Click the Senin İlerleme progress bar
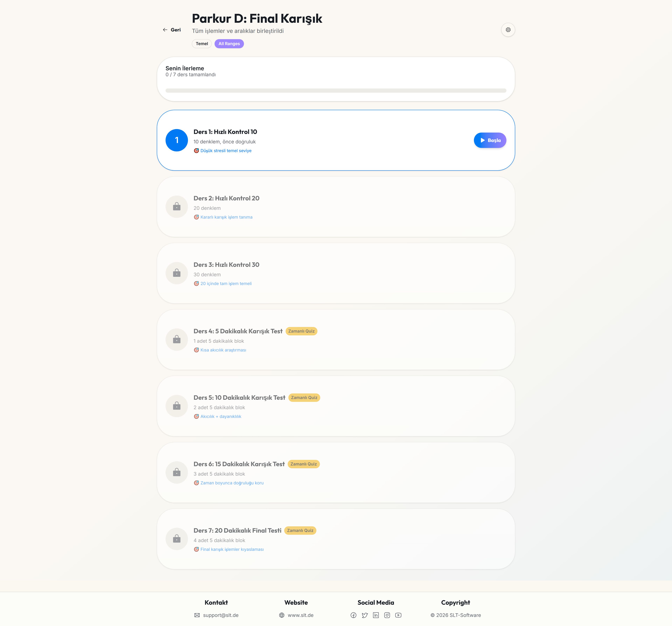 [x=336, y=91]
